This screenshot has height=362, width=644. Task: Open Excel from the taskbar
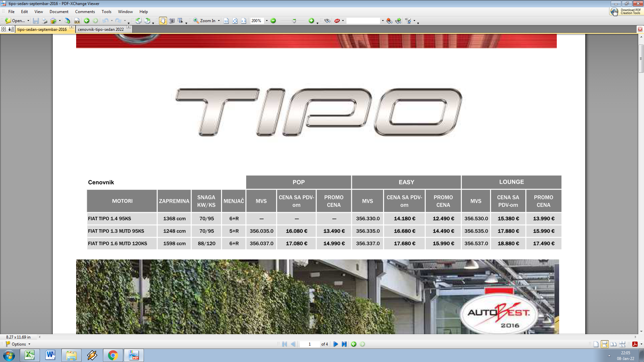30,355
